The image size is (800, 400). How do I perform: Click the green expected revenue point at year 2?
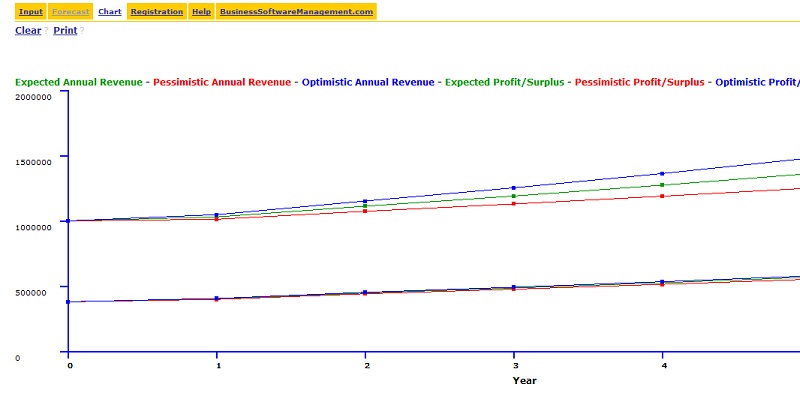pos(365,206)
